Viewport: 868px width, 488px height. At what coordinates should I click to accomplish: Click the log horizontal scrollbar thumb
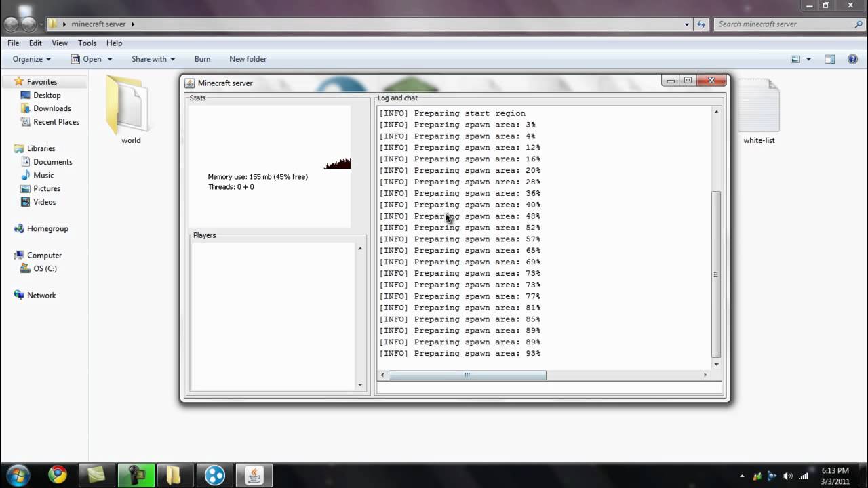point(467,375)
